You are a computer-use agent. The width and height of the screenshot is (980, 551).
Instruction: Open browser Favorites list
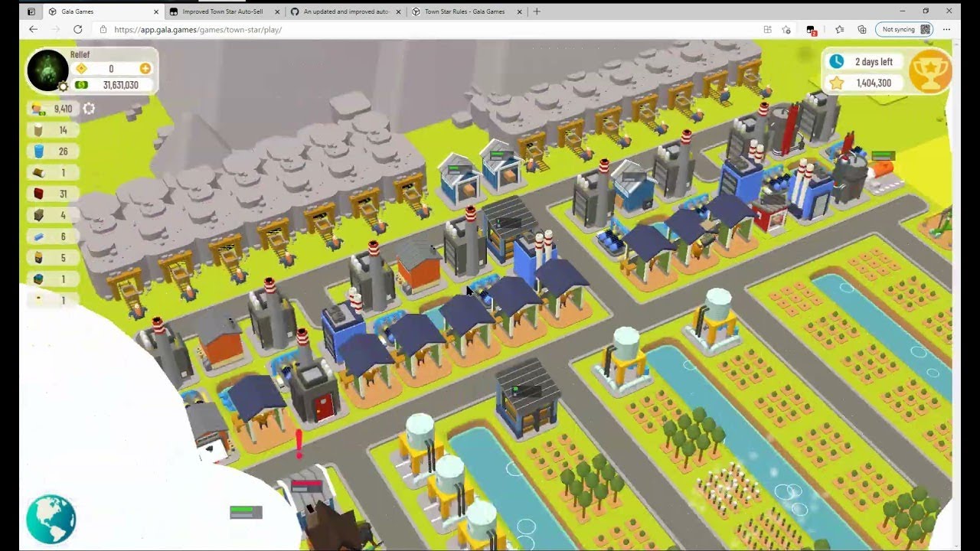click(839, 30)
